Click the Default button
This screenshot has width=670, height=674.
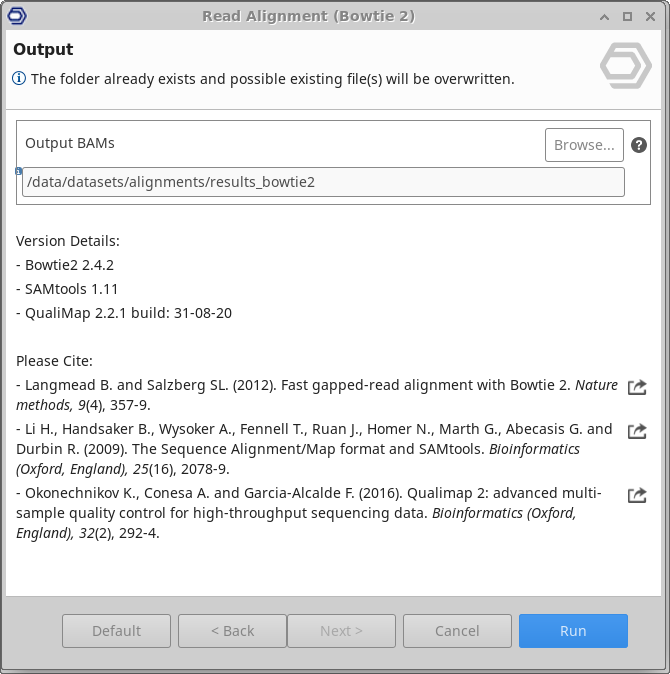pos(116,631)
